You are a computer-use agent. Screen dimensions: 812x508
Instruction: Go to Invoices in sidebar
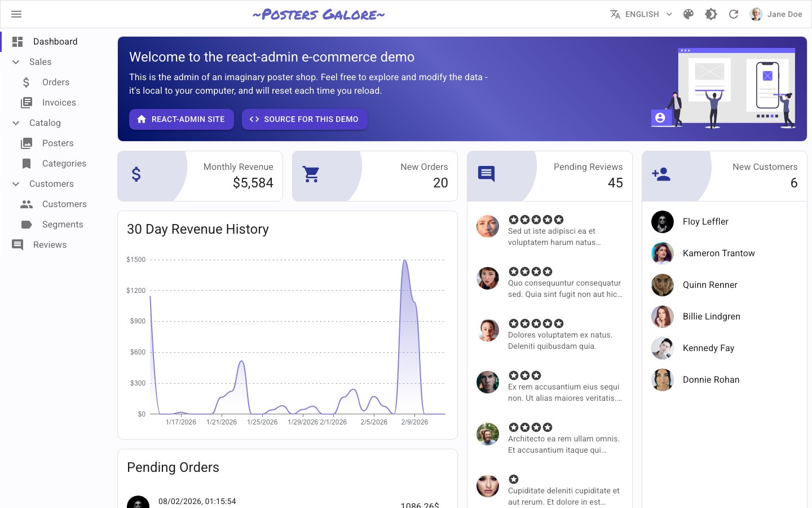pos(59,103)
